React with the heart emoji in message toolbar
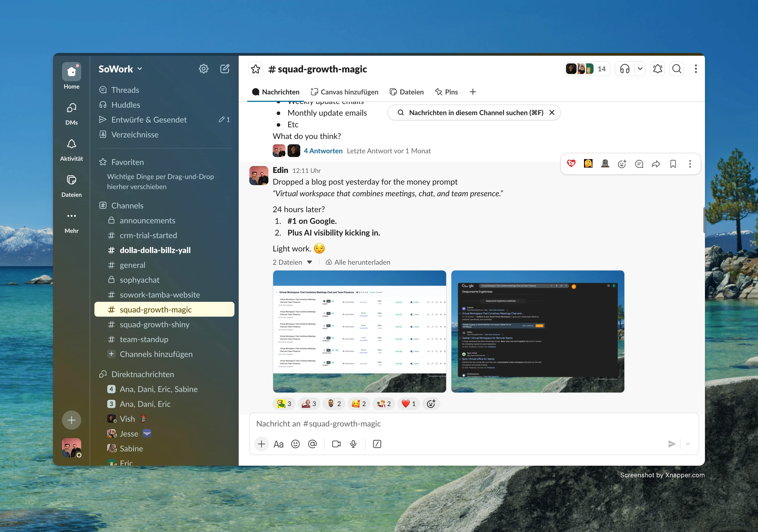This screenshot has width=758, height=532. coord(571,164)
